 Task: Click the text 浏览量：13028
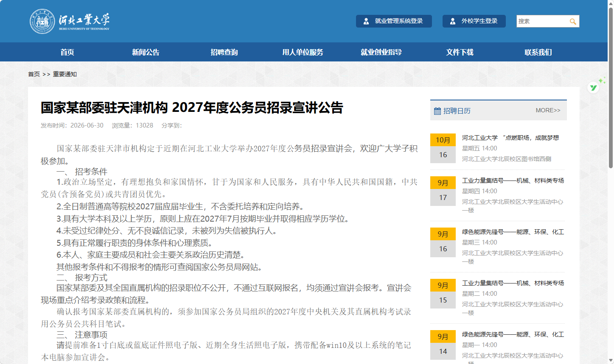tap(132, 125)
